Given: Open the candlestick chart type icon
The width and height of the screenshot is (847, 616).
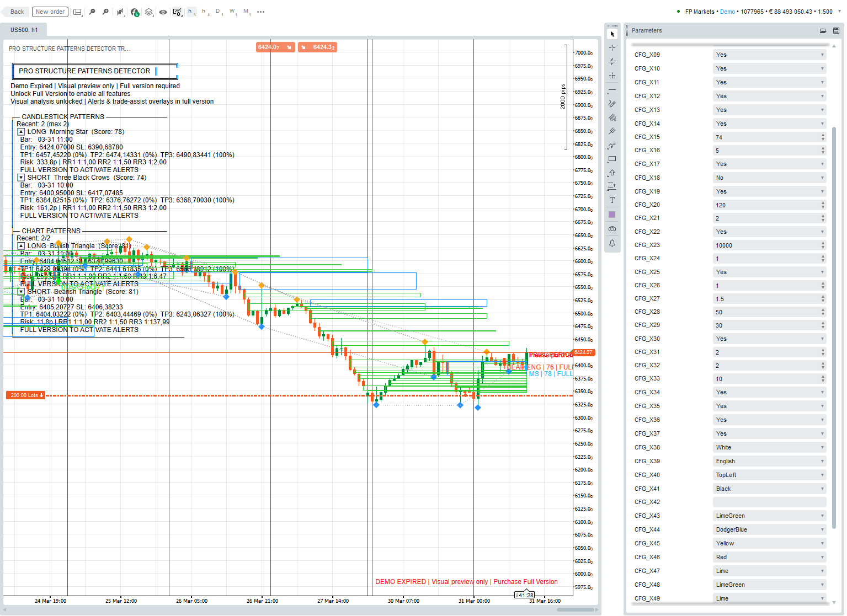Looking at the screenshot, I should coord(120,12).
